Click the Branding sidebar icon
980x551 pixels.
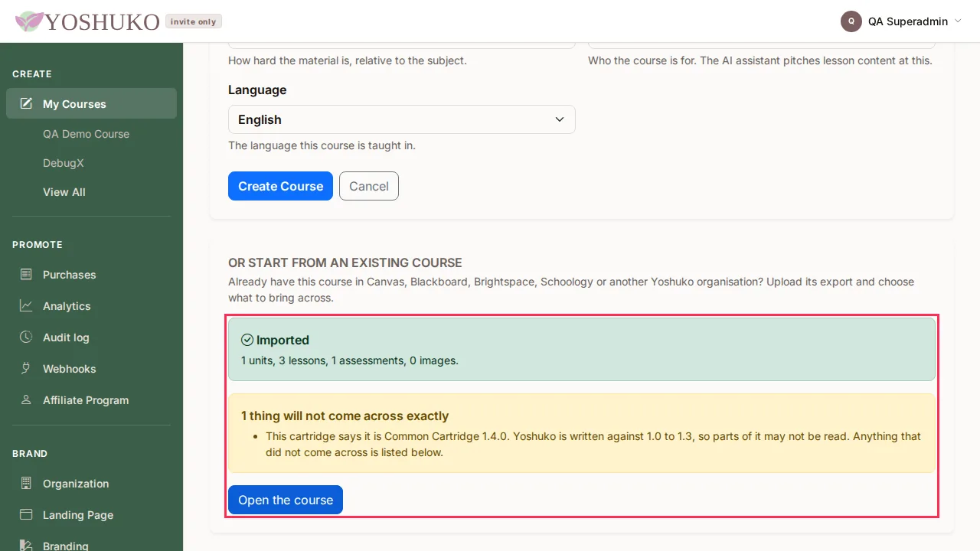coord(26,545)
